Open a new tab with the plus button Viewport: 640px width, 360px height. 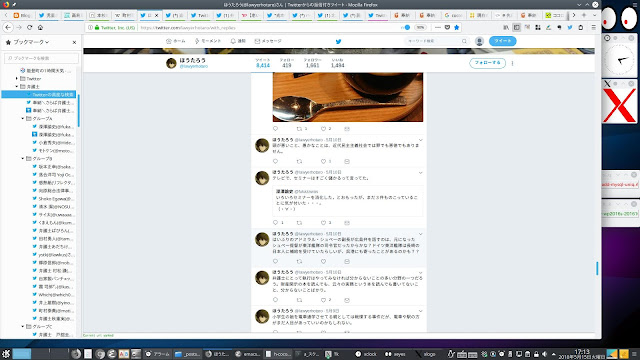click(x=584, y=15)
